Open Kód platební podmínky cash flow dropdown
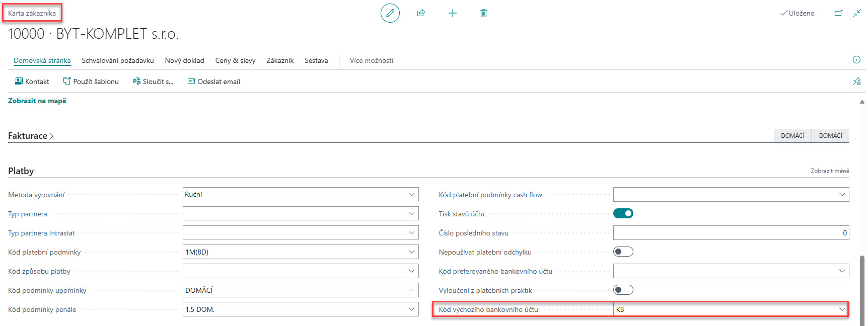 click(842, 194)
